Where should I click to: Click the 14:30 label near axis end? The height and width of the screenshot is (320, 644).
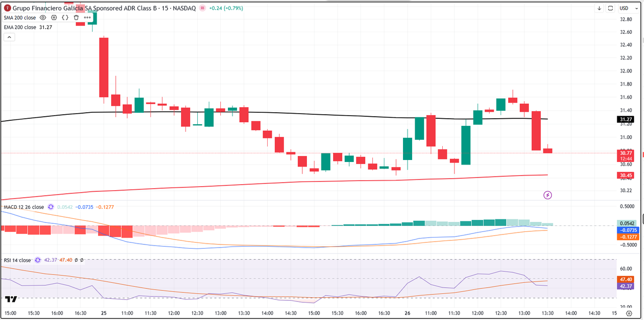[594, 313]
